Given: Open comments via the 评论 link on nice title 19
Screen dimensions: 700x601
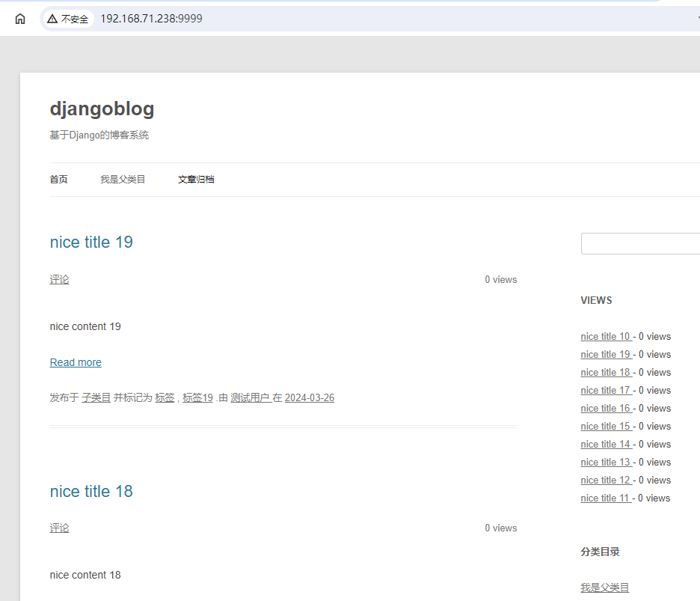Looking at the screenshot, I should (59, 279).
